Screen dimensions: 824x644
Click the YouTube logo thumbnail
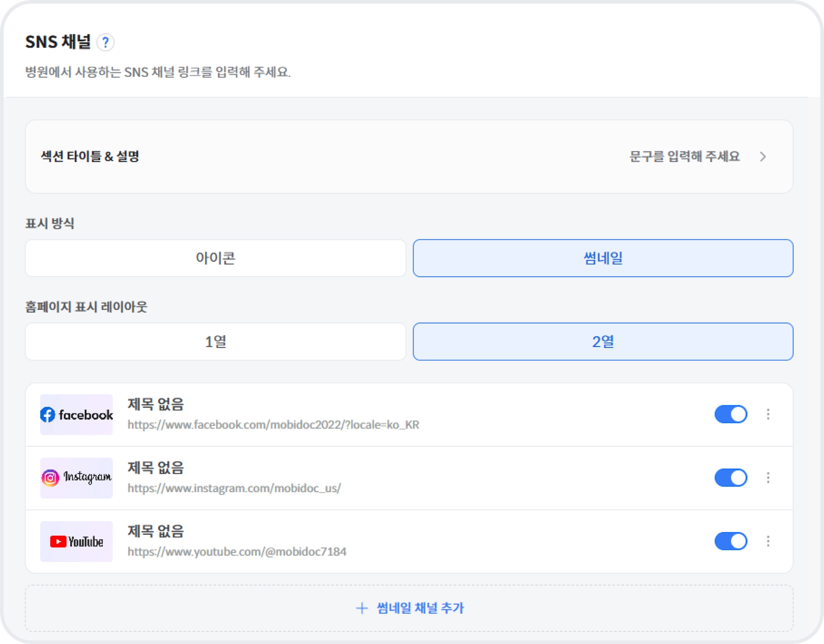[76, 541]
